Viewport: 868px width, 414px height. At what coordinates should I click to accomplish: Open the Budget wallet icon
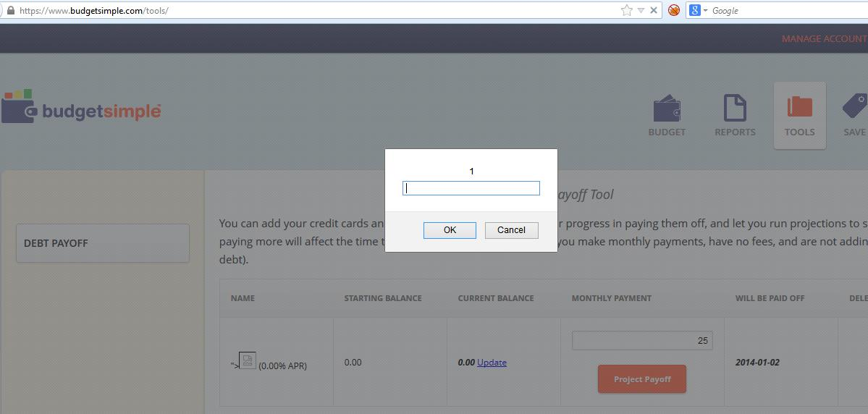(x=667, y=109)
